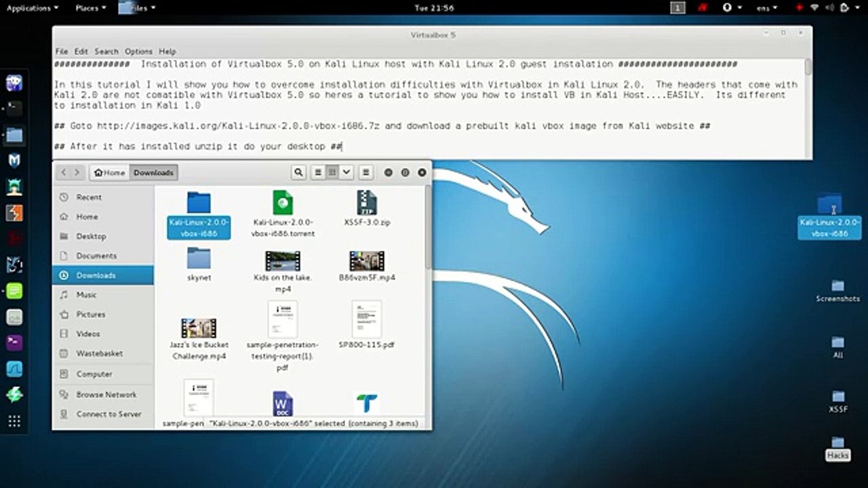Open Pictures in the sidebar
The width and height of the screenshot is (868, 488).
(103, 314)
